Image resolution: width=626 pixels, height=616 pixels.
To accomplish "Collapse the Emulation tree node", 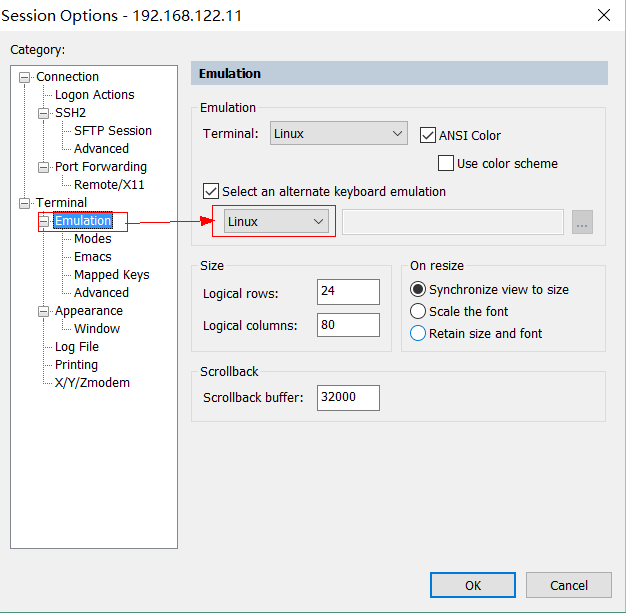I will (x=44, y=221).
